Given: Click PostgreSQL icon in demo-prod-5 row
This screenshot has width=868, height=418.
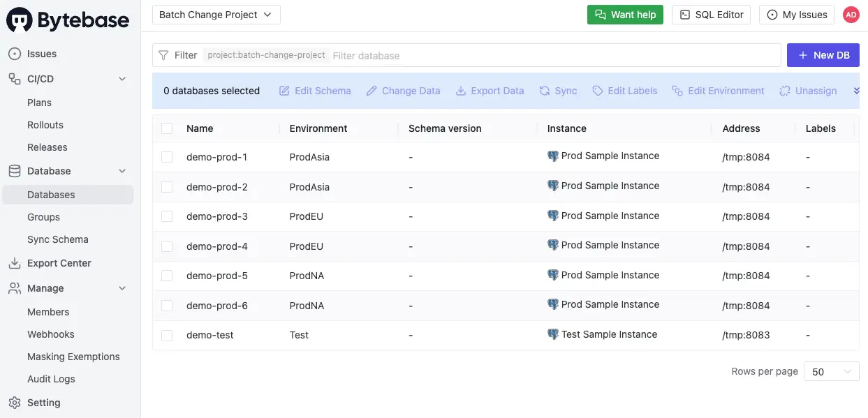Looking at the screenshot, I should tap(553, 275).
